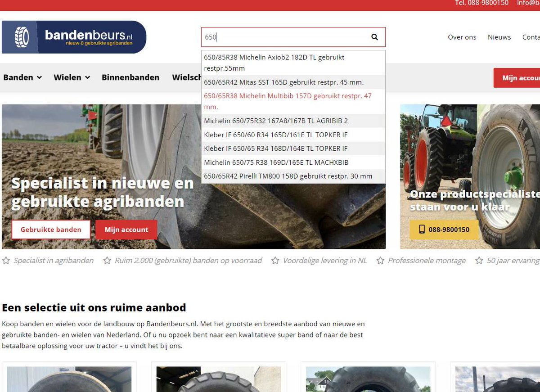Image resolution: width=540 pixels, height=392 pixels.
Task: Click phone icon on 088-9800150 button
Action: point(422,230)
